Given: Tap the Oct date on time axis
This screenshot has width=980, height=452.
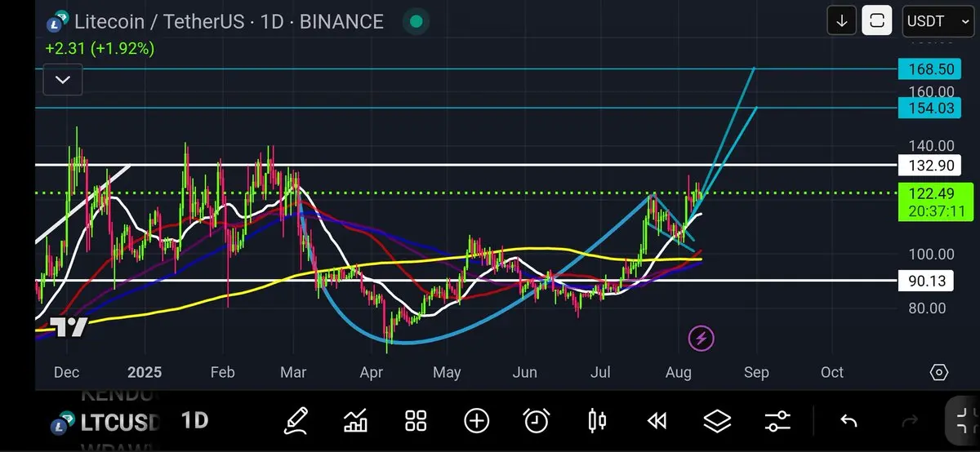Looking at the screenshot, I should (x=832, y=373).
